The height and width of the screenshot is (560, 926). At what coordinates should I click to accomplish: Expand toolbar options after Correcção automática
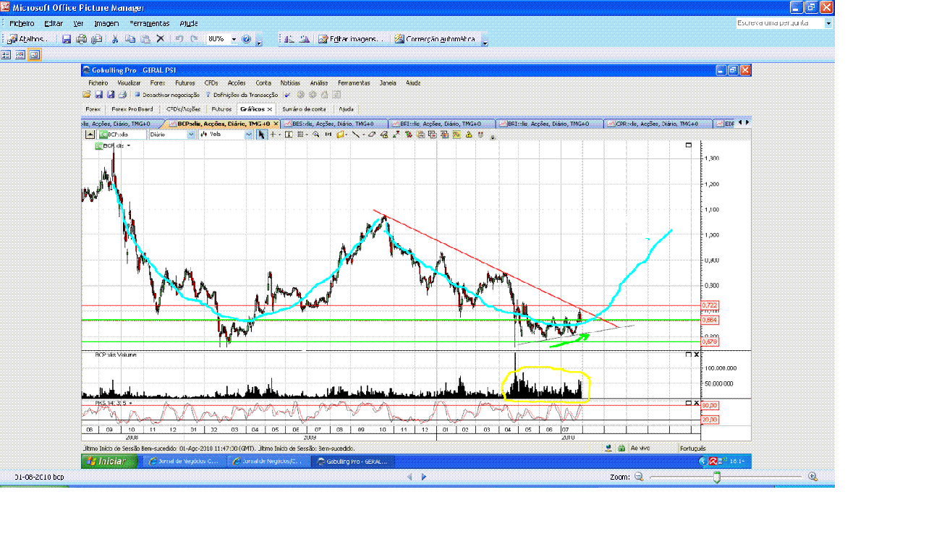pyautogui.click(x=485, y=41)
